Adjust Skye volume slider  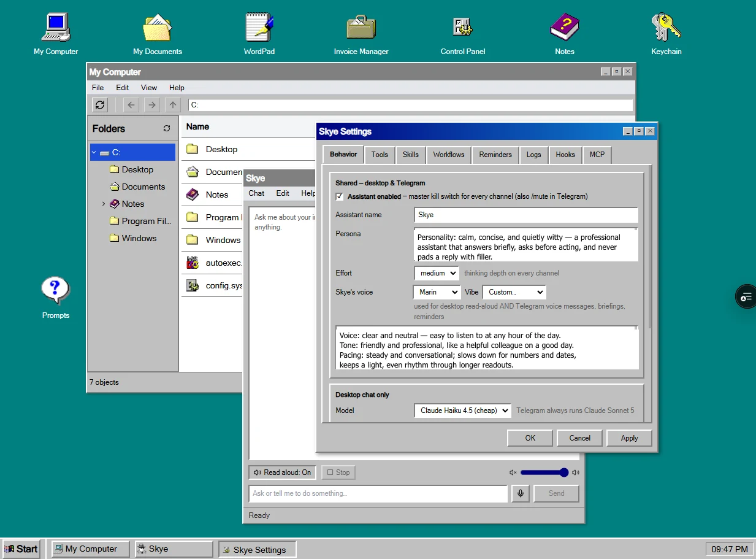click(x=543, y=472)
